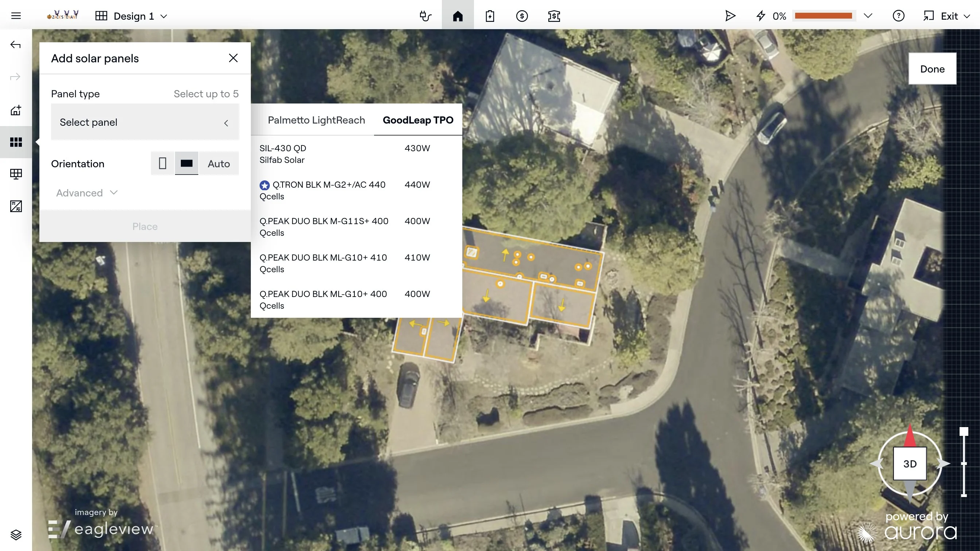Open the irradiance analysis sidebar icon
This screenshot has height=551, width=980.
click(x=16, y=206)
